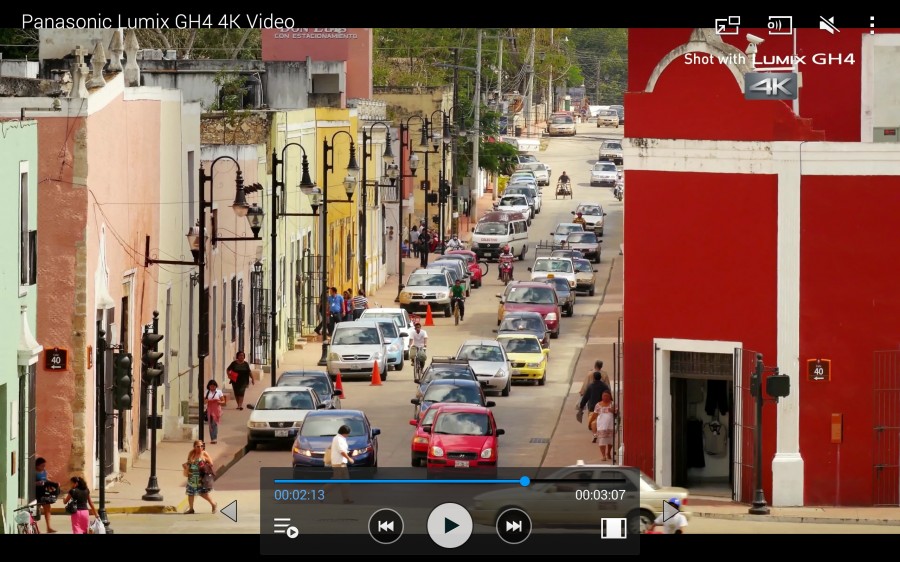Click the right triangle arrow beside the controls
This screenshot has height=562, width=900.
click(x=670, y=511)
